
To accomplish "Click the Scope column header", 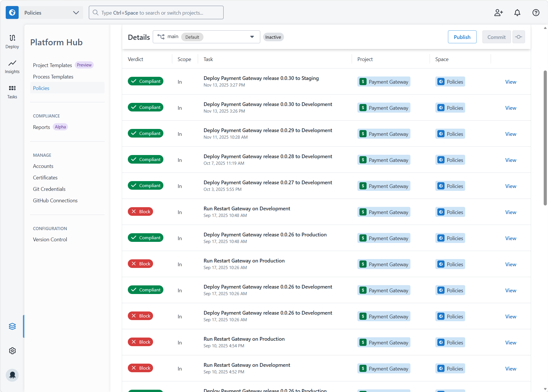I will point(184,59).
